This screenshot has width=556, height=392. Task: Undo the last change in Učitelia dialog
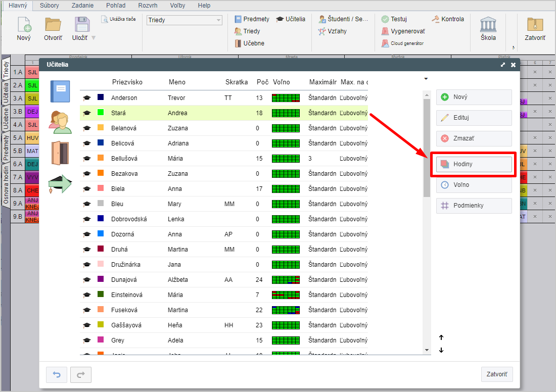[57, 375]
